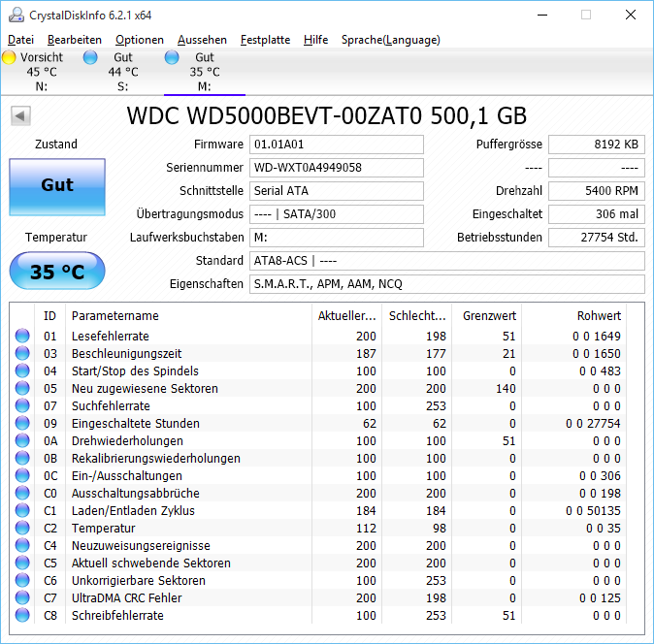Click the disk title WDC WD5000BEVT-00ZAT0
654x644 pixels.
pyautogui.click(x=327, y=115)
